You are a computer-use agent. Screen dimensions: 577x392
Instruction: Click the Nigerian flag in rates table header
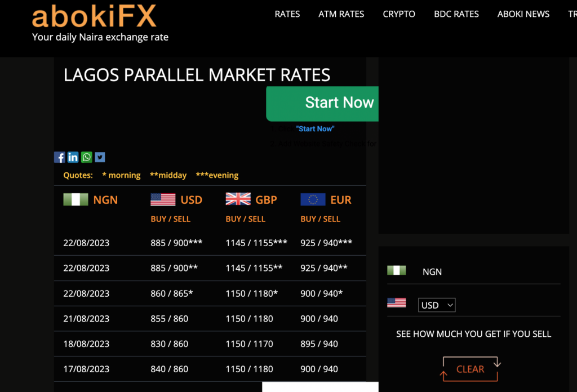tap(76, 199)
